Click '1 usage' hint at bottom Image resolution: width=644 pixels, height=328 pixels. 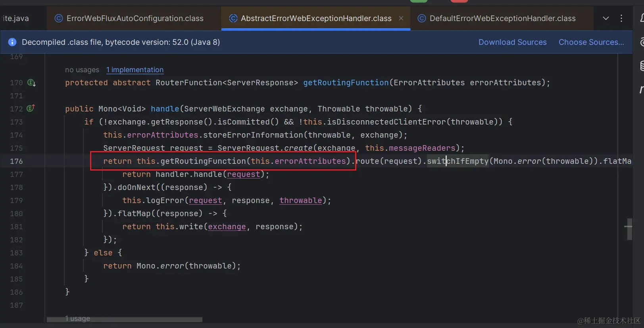(x=78, y=318)
